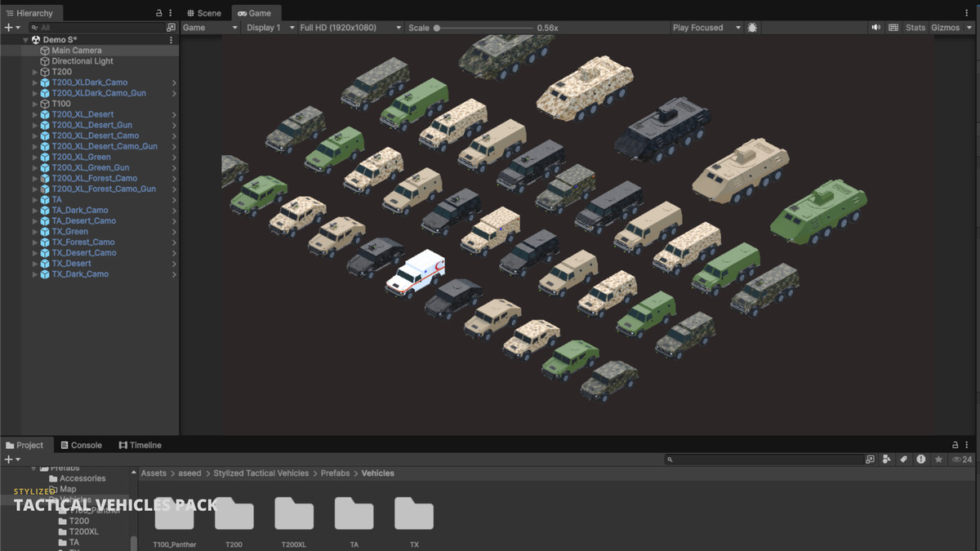Viewport: 980px width, 551px height.
Task: Open TA_Dark_Camo prefab via right chevron
Action: pyautogui.click(x=174, y=210)
